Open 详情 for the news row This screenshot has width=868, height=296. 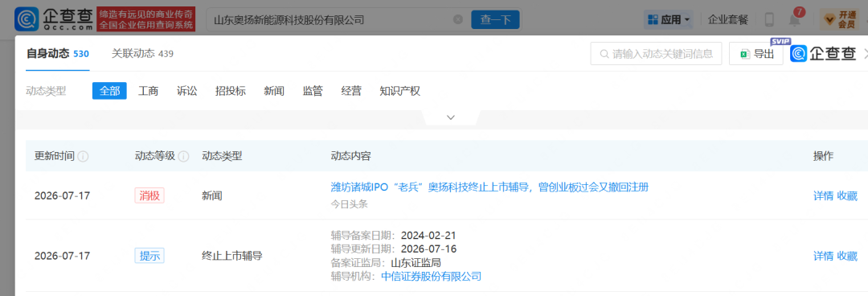(x=823, y=195)
